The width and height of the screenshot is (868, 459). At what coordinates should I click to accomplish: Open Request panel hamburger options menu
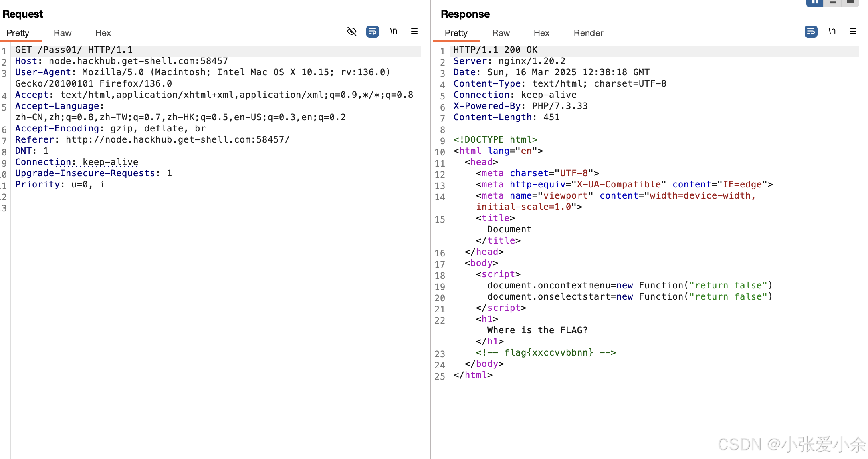pyautogui.click(x=414, y=31)
